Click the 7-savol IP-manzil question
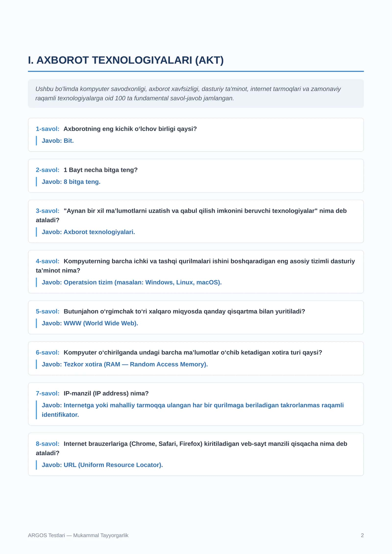The image size is (392, 554). 106,394
